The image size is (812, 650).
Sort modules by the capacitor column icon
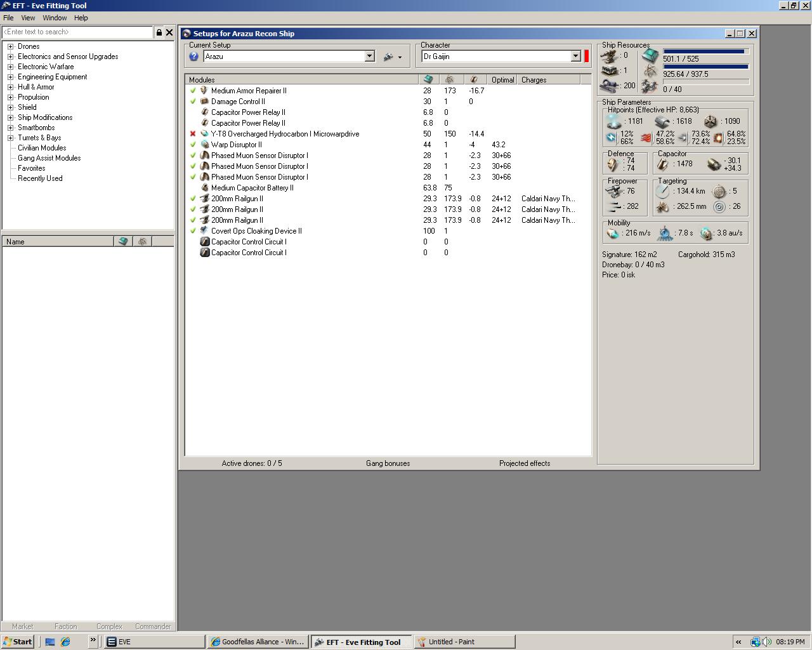[x=474, y=79]
